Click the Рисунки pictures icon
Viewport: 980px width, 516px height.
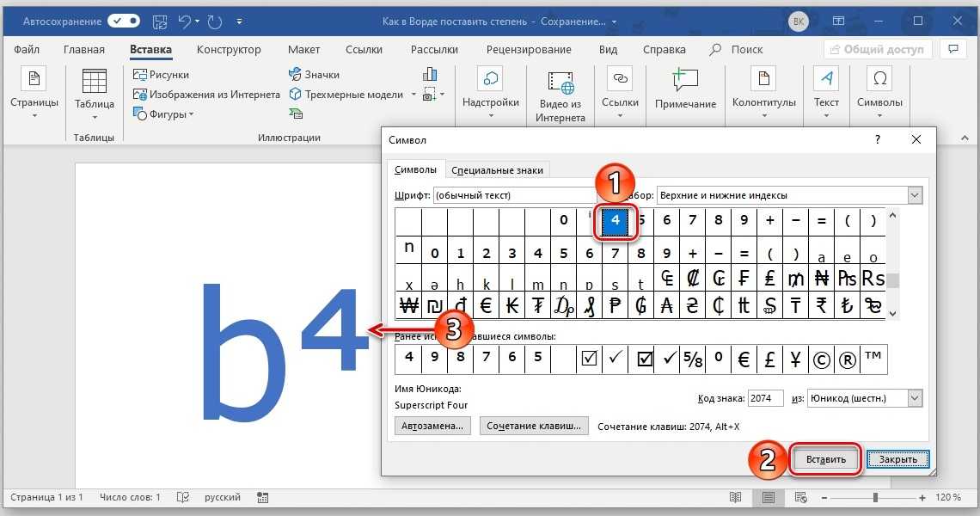point(162,75)
